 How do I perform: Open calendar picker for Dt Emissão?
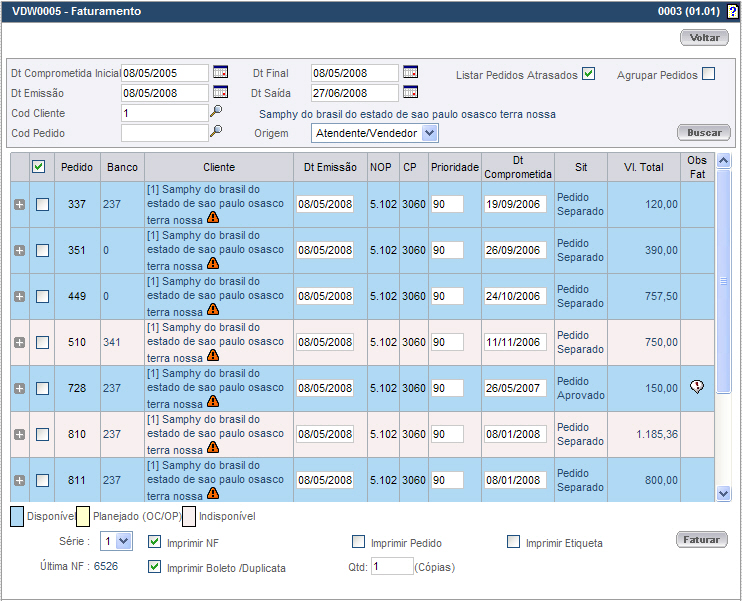220,93
